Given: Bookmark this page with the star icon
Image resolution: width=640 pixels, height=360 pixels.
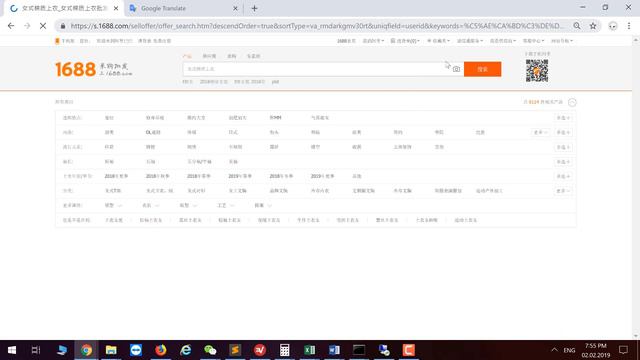Looking at the screenshot, I should [593, 26].
